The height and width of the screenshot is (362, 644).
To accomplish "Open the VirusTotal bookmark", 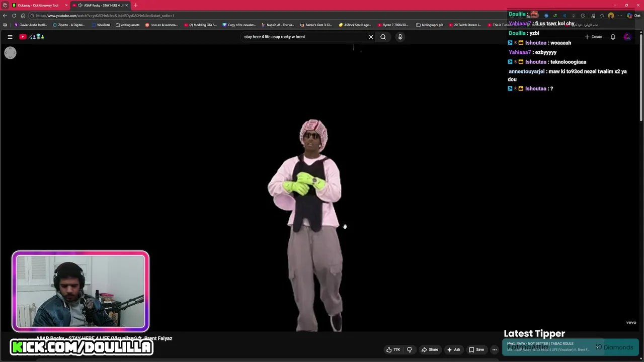I will coord(101,25).
